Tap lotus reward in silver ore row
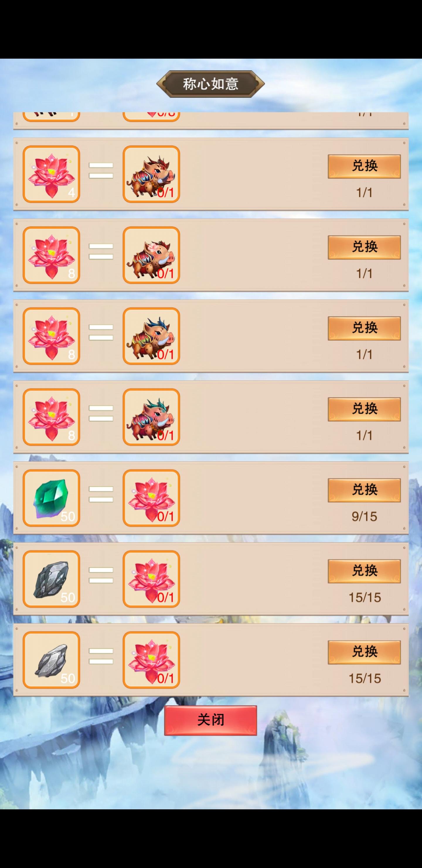422x868 pixels. point(151,660)
